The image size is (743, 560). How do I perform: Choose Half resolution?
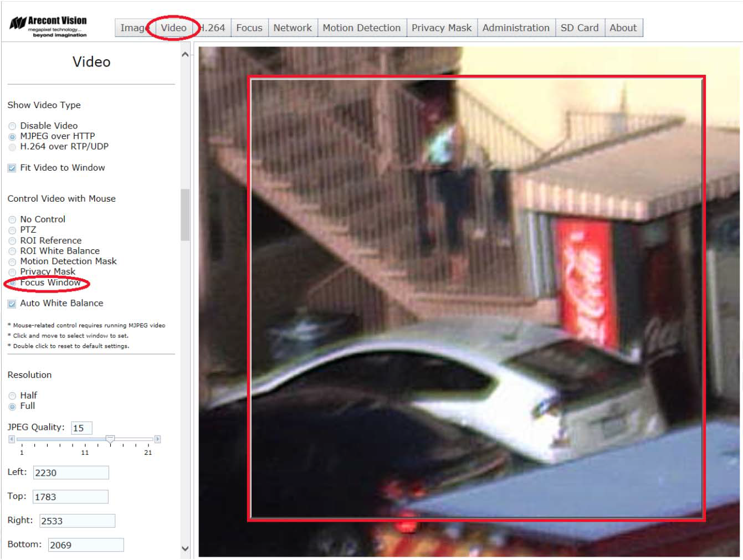[12, 396]
